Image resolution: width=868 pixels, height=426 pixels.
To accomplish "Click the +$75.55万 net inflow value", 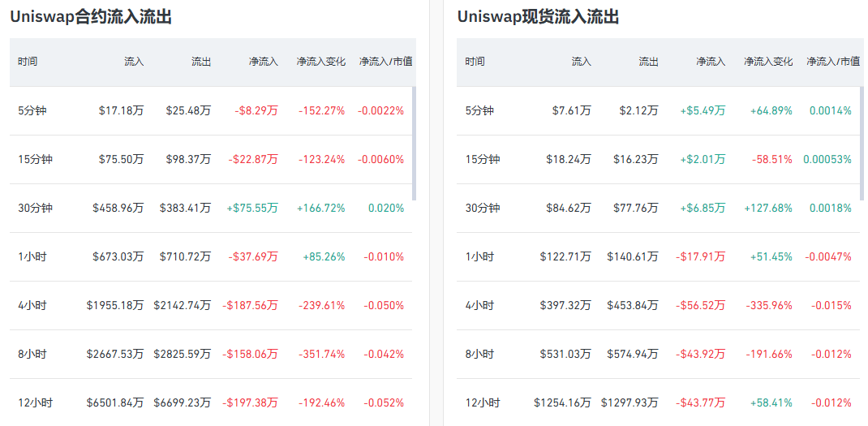I will click(252, 209).
